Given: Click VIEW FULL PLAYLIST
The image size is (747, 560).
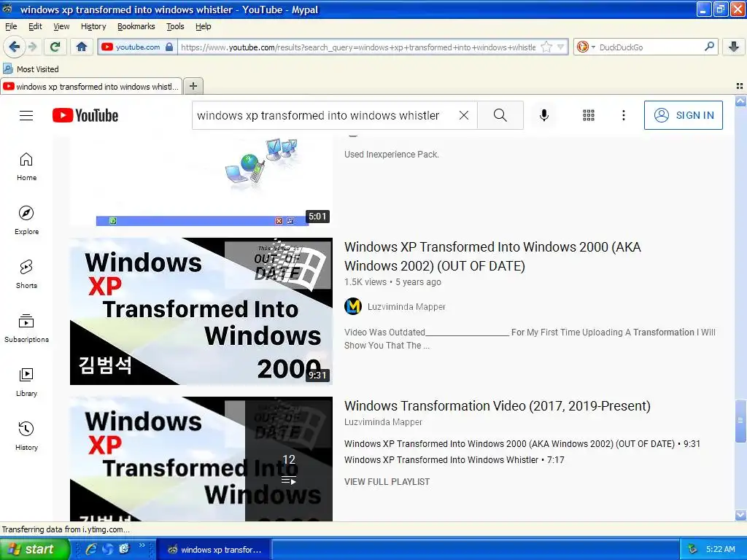Looking at the screenshot, I should click(x=387, y=482).
